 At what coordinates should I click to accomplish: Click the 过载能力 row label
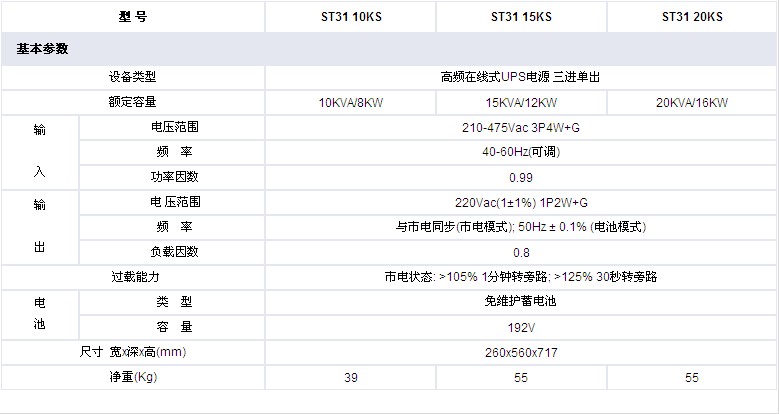133,277
